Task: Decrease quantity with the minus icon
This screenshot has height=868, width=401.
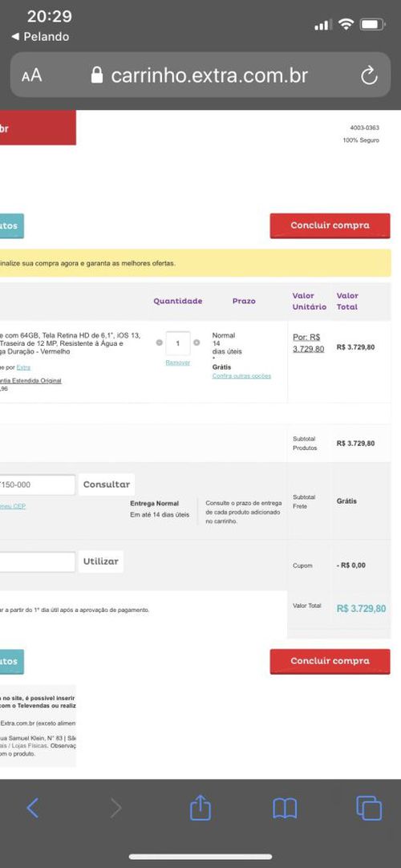Action: 160,343
